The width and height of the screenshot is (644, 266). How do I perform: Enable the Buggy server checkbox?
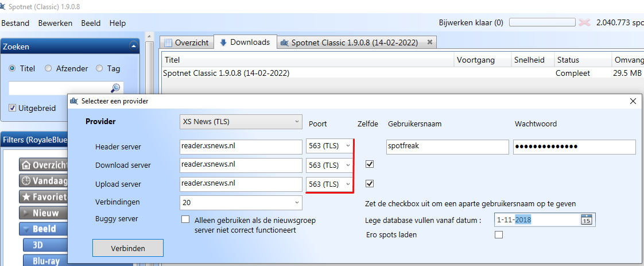[x=185, y=219]
